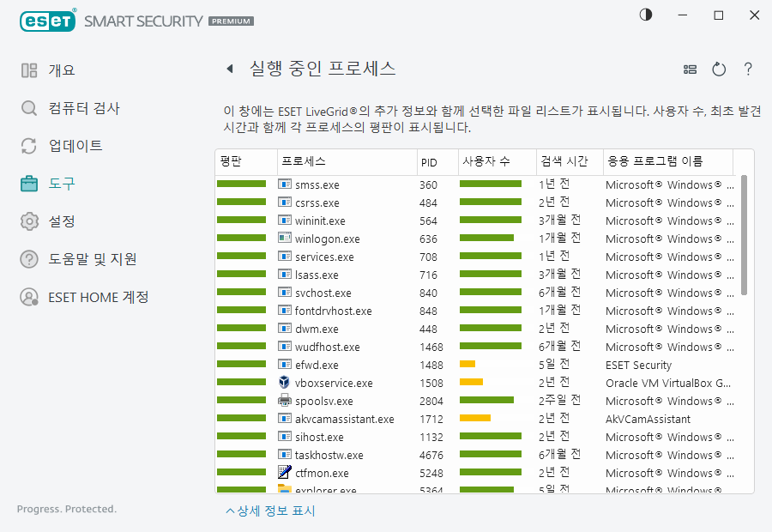
Task: Click the process list vertical scrollbar
Action: (x=744, y=234)
